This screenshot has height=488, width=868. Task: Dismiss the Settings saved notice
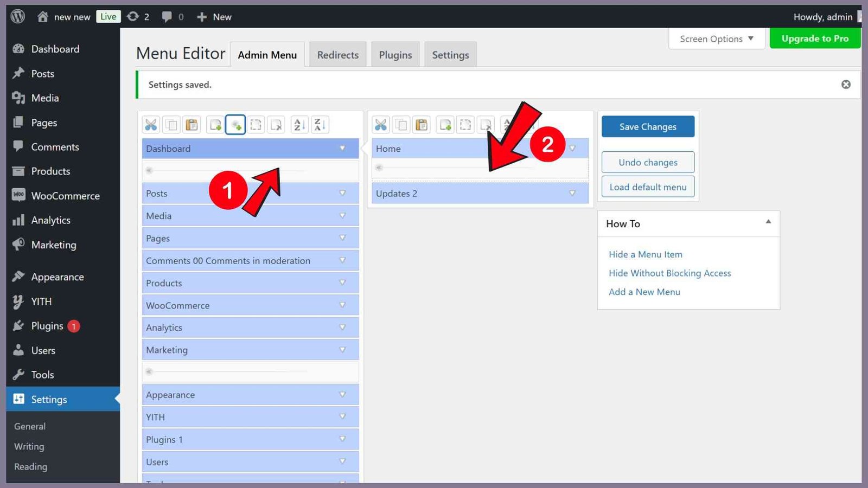point(846,85)
